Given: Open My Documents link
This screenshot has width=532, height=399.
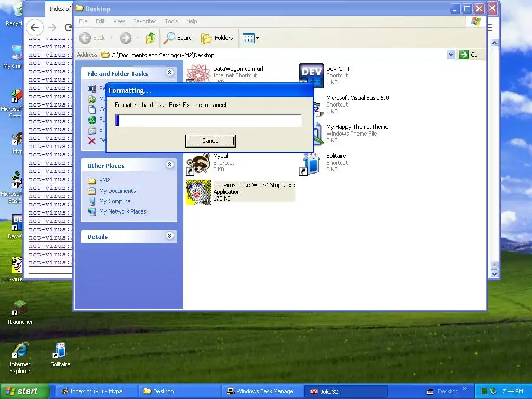Looking at the screenshot, I should tap(117, 191).
